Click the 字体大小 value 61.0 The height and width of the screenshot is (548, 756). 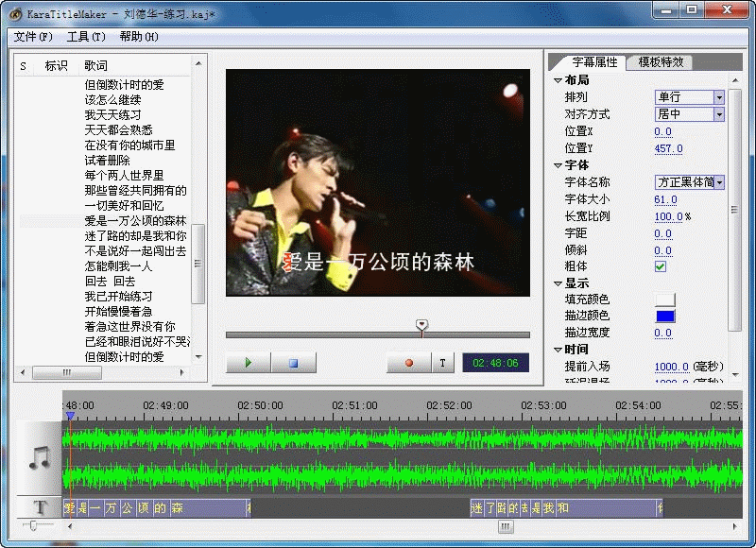click(x=665, y=199)
